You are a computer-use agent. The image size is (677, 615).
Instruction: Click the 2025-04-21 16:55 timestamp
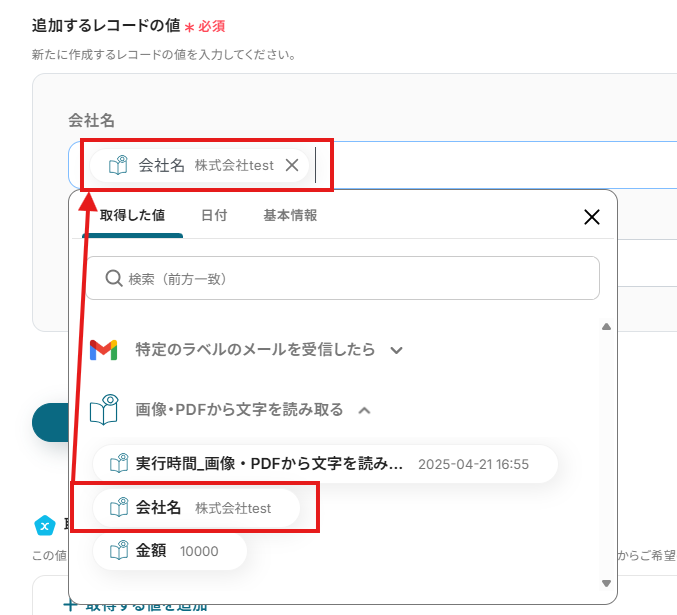click(x=473, y=464)
